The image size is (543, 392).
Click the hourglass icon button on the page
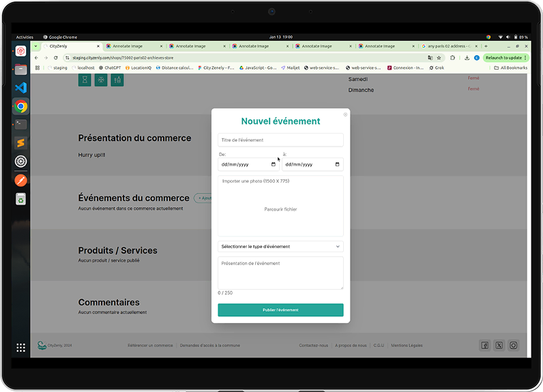[85, 80]
